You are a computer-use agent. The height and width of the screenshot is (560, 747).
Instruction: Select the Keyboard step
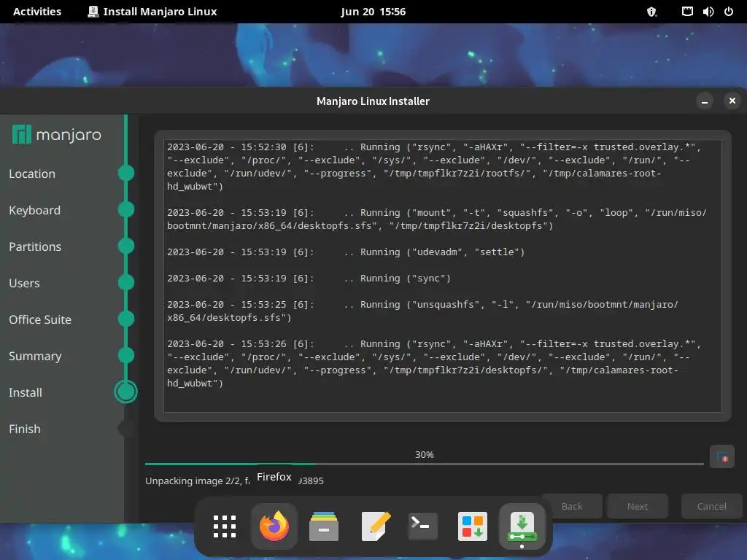(x=35, y=211)
